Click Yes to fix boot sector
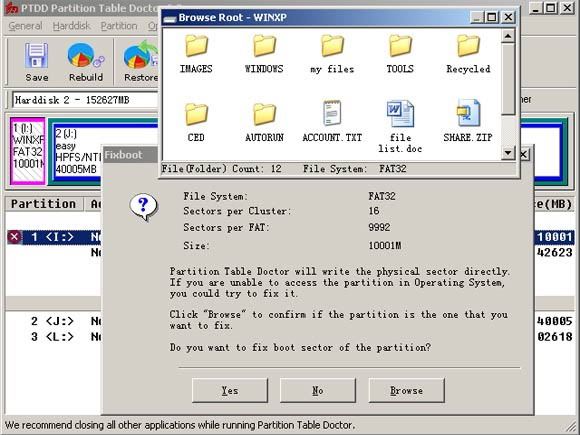The height and width of the screenshot is (435, 580). (230, 390)
